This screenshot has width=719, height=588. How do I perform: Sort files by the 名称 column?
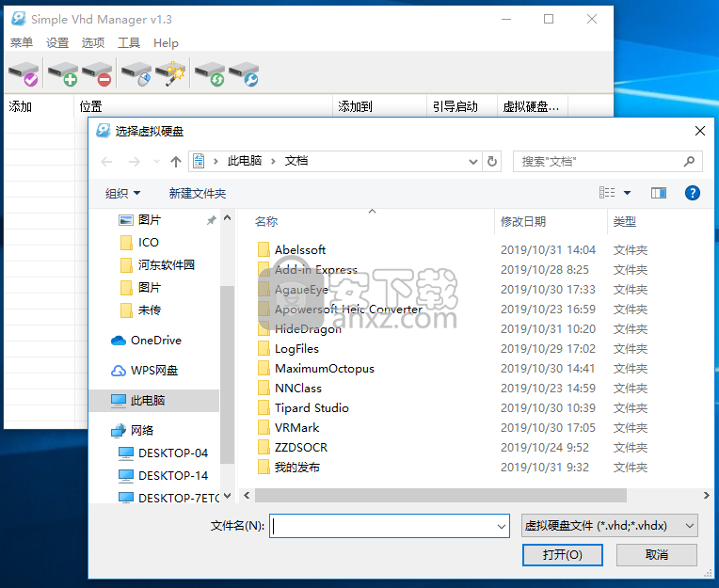[266, 222]
